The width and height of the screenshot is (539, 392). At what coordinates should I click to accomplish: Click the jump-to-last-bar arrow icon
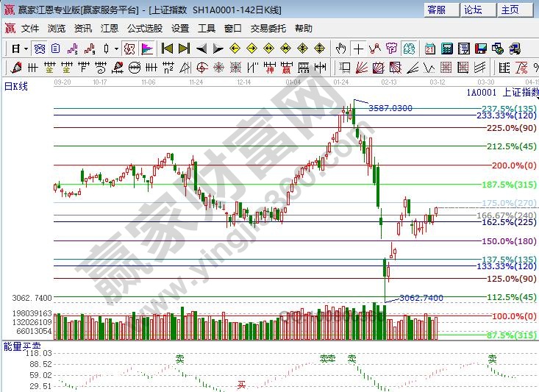click(x=183, y=49)
